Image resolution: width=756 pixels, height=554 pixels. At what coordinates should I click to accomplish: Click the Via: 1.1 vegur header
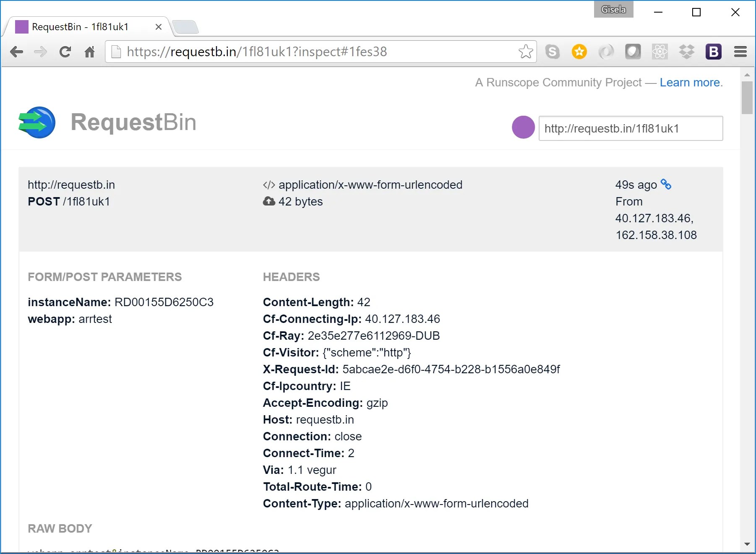coord(300,470)
